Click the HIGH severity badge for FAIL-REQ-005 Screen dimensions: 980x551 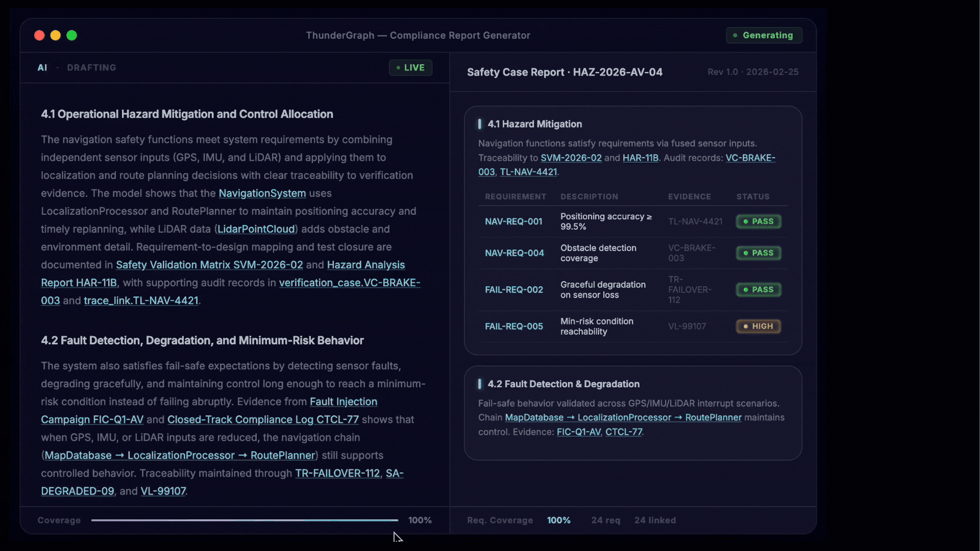pos(758,326)
